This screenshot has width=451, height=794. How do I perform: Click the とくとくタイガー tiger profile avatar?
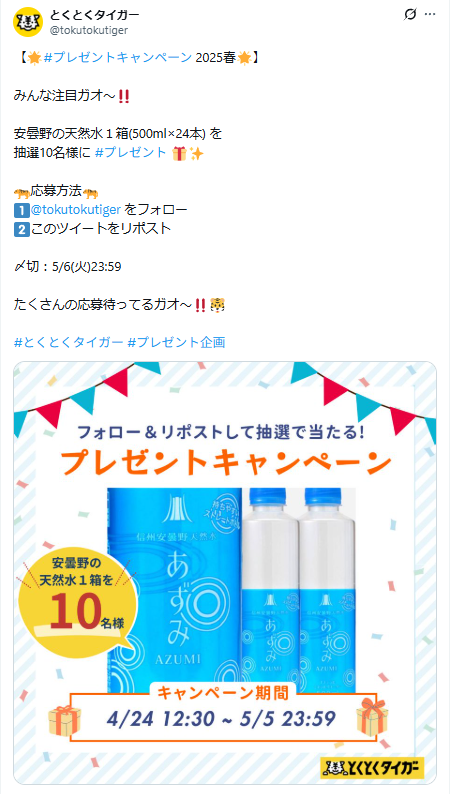[x=28, y=22]
